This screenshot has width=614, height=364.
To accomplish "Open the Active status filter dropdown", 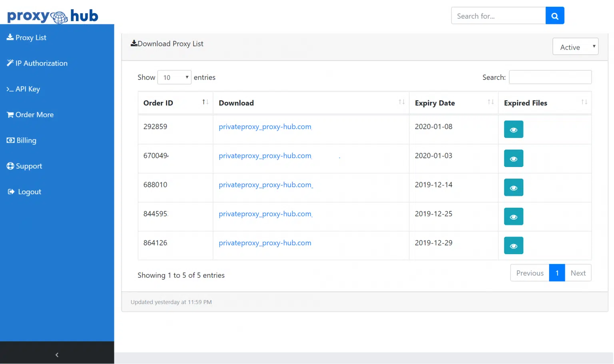I will (575, 47).
